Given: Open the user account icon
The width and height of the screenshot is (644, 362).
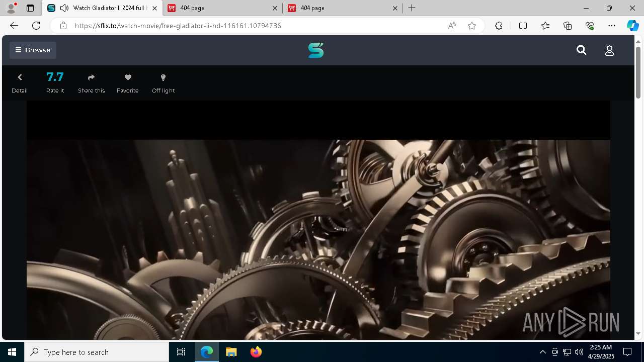Looking at the screenshot, I should click(x=609, y=50).
